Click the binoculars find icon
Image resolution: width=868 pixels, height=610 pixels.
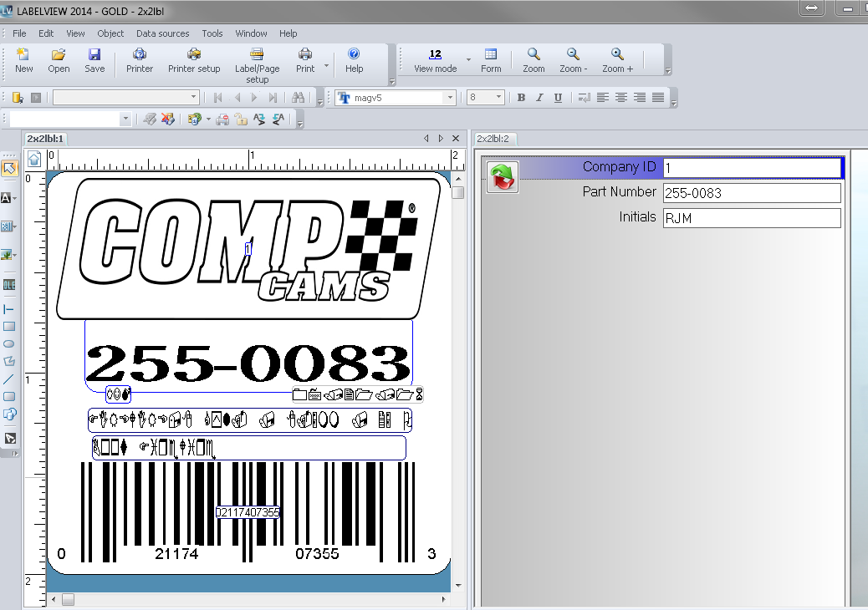tap(298, 98)
